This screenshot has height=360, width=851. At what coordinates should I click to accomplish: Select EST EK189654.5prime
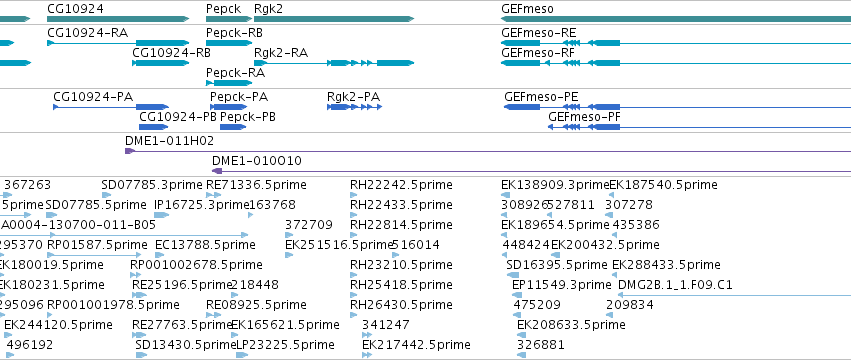coord(555,225)
